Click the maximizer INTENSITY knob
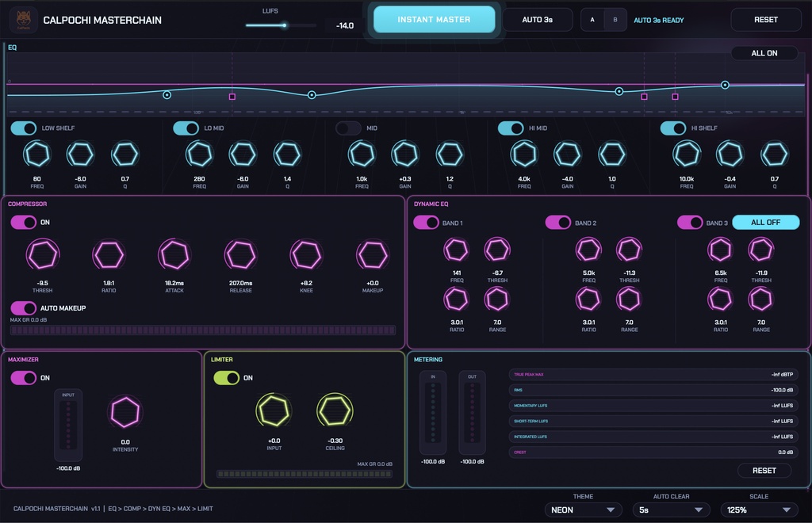The image size is (812, 523). tap(125, 412)
